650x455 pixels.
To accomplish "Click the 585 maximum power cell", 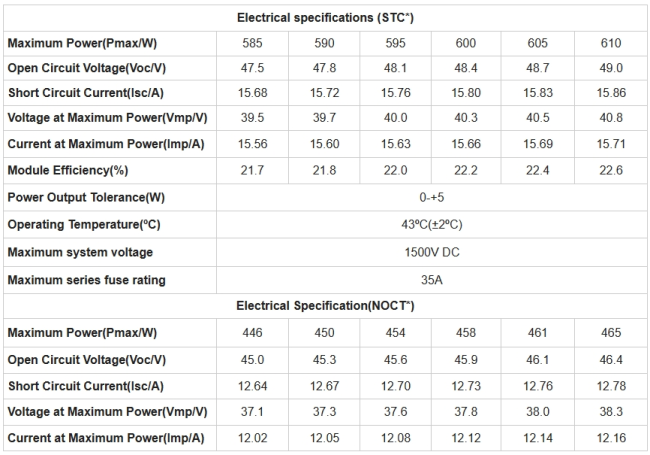I will pos(253,43).
